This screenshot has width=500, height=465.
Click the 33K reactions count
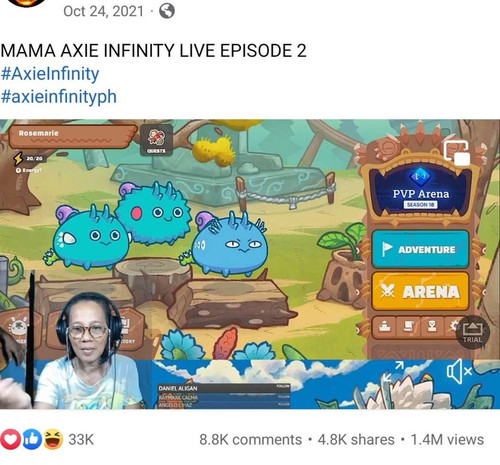click(81, 440)
